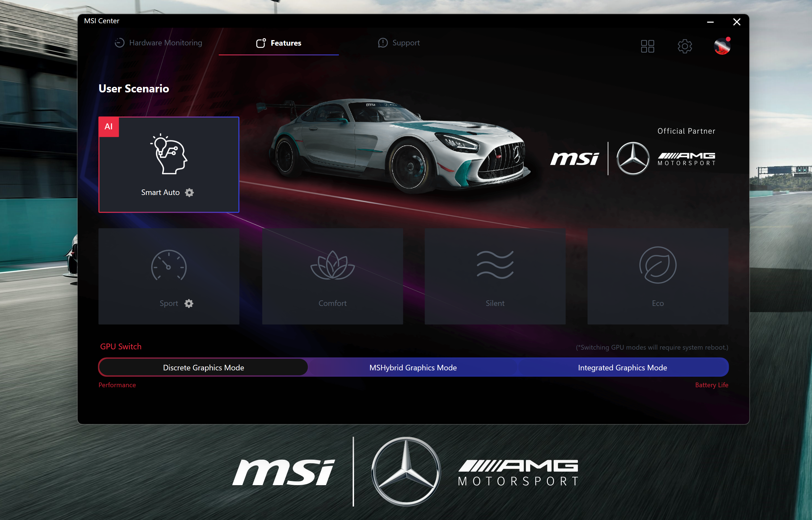812x520 pixels.
Task: Click the Official Partner text
Action: coord(686,131)
